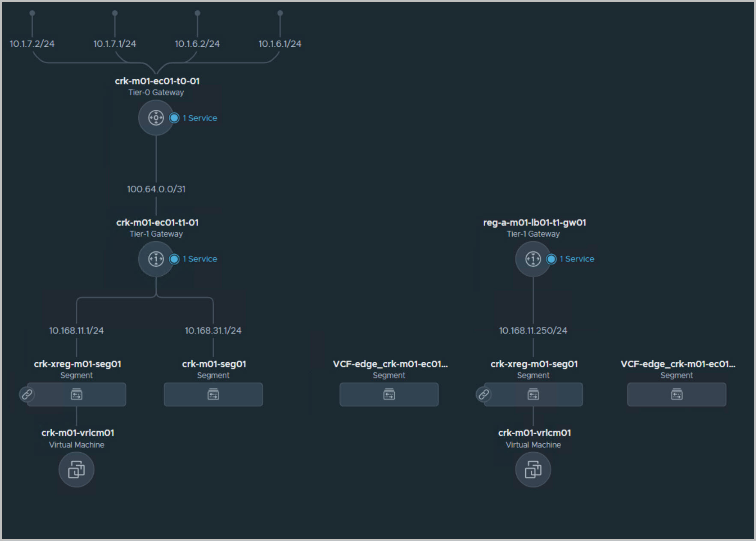Viewport: 756px width, 541px height.
Task: Select the crk-m01-ec01-t1-01 Tier-1 gateway icon
Action: 156,259
